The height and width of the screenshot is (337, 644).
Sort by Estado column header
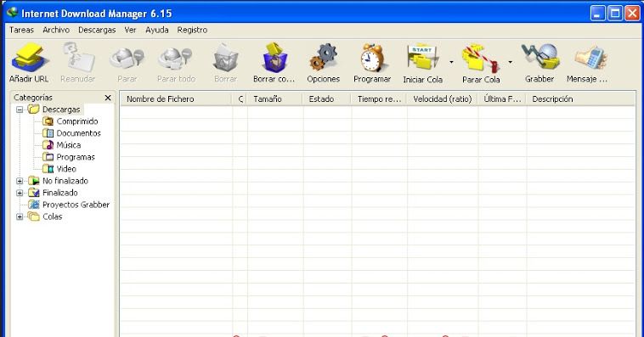(x=327, y=99)
